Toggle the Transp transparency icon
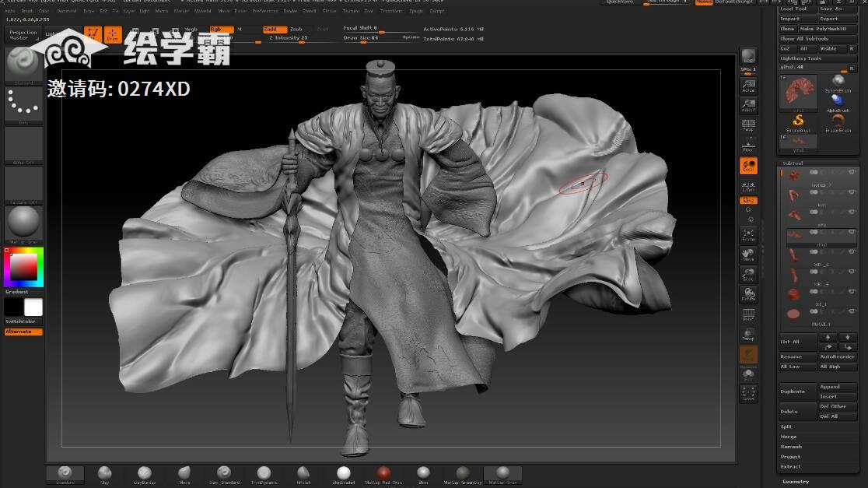The height and width of the screenshot is (488, 868). pos(748,335)
